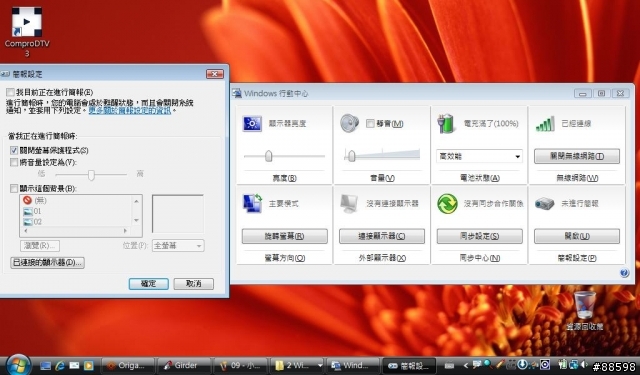Click the magnifier tray icon
This screenshot has width=640, height=375.
488,364
